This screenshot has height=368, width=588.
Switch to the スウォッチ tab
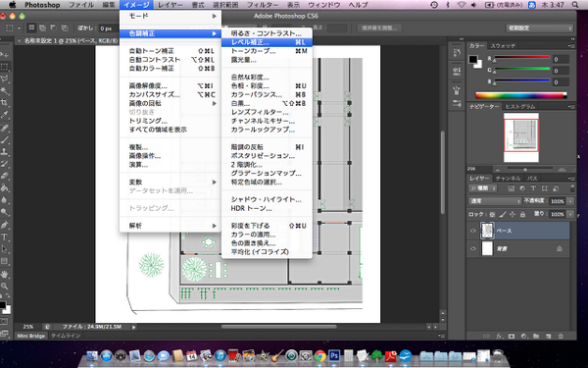pos(503,46)
